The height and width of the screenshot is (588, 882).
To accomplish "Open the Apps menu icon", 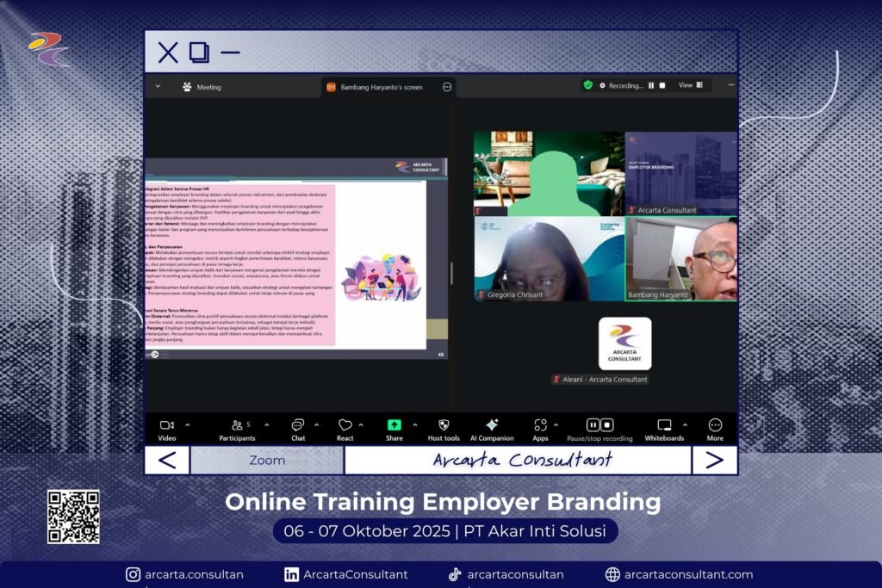I will tap(540, 425).
